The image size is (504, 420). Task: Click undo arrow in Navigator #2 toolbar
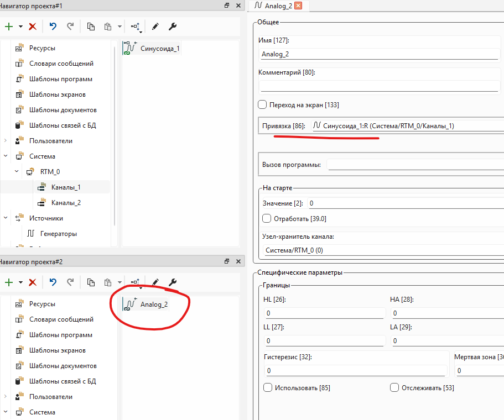click(x=53, y=282)
